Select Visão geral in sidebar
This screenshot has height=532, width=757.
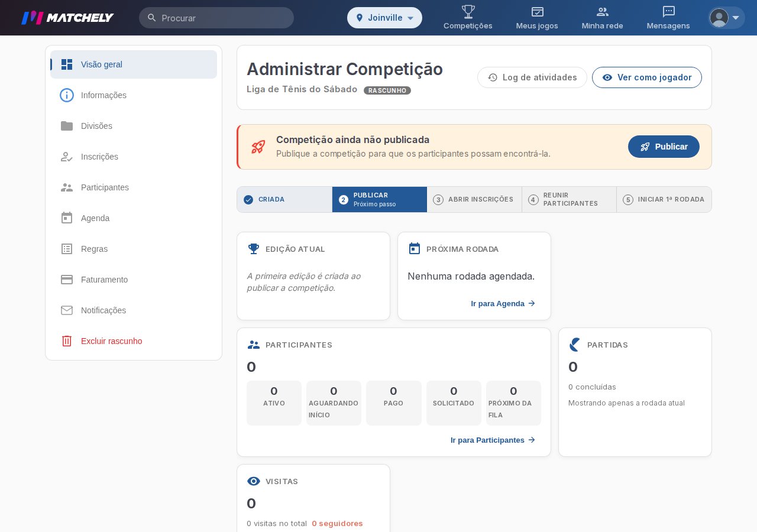pos(134,64)
